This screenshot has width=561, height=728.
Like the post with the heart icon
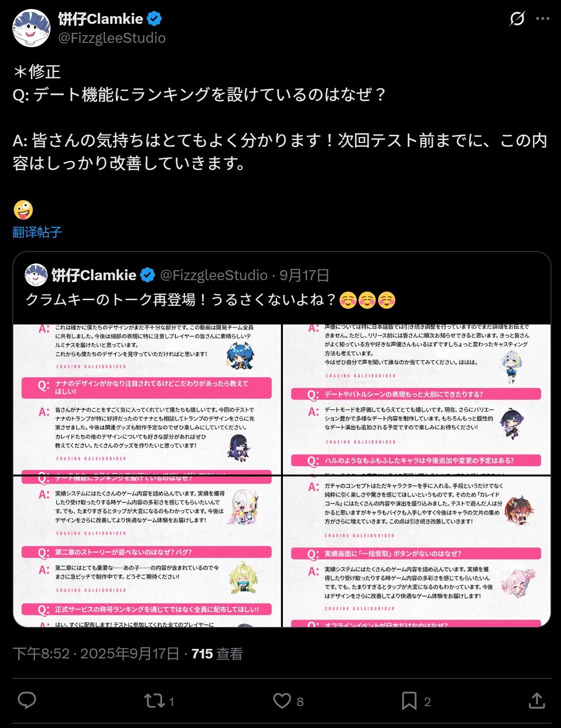click(282, 701)
